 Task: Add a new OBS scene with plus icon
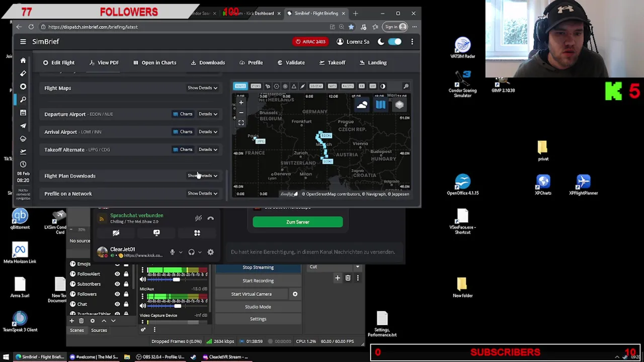71,321
